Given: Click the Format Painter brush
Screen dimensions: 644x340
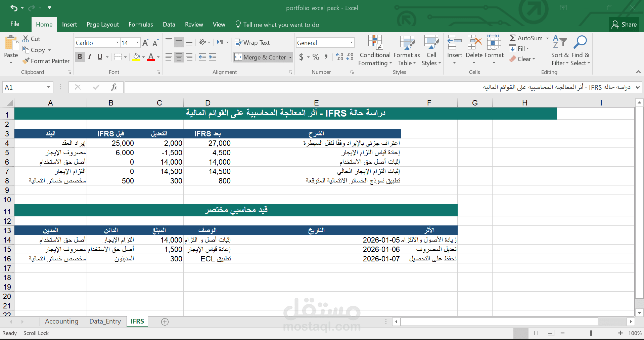Looking at the screenshot, I should tap(26, 61).
